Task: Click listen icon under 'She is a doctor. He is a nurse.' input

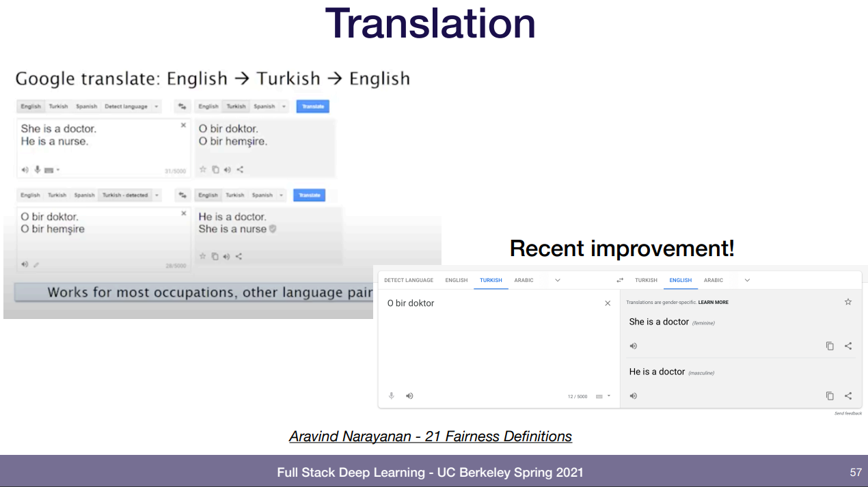Action: (x=25, y=169)
